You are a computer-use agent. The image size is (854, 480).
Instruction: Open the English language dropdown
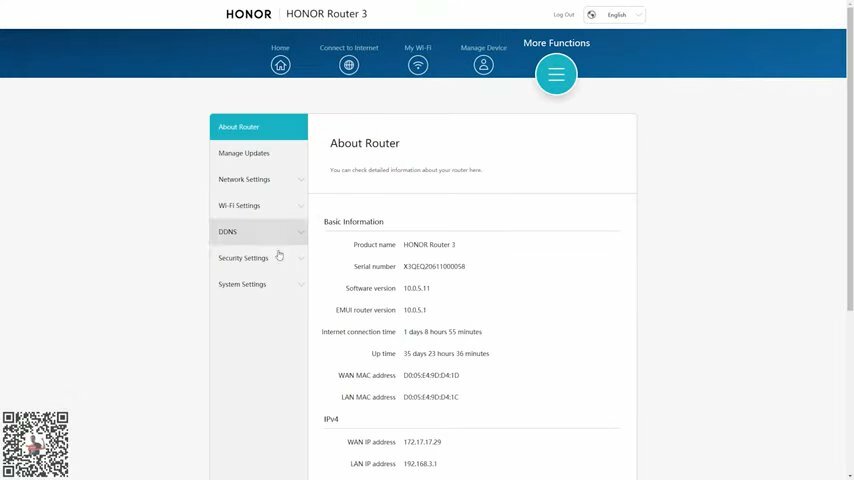click(x=614, y=15)
